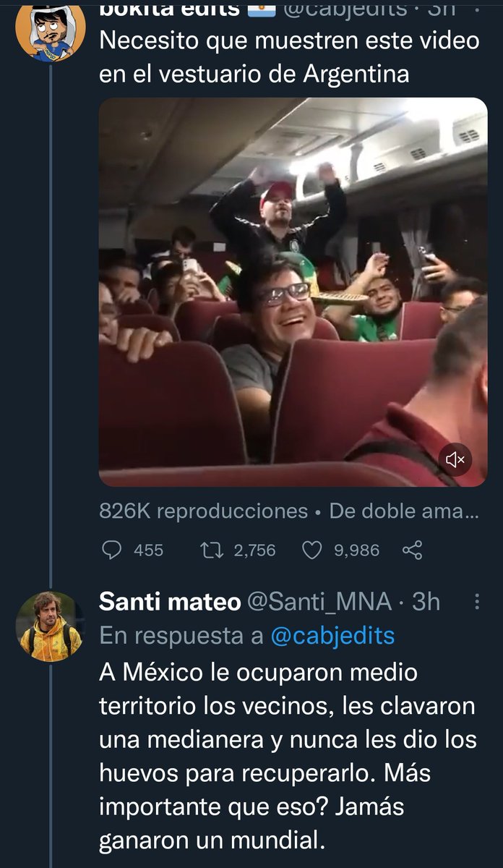The image size is (503, 868).
Task: Like the tweet with the heart icon
Action: (311, 550)
